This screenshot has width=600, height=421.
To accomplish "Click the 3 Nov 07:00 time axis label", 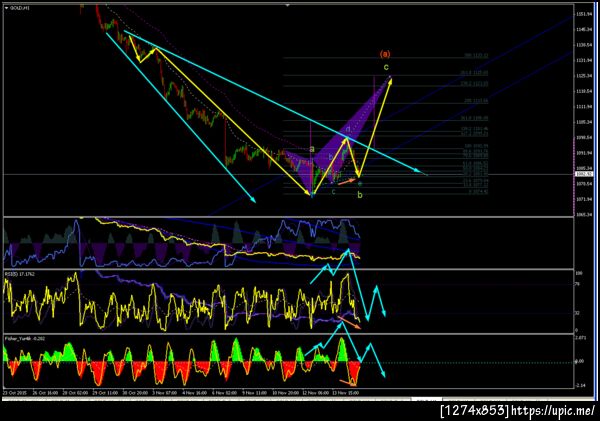I will 165,393.
